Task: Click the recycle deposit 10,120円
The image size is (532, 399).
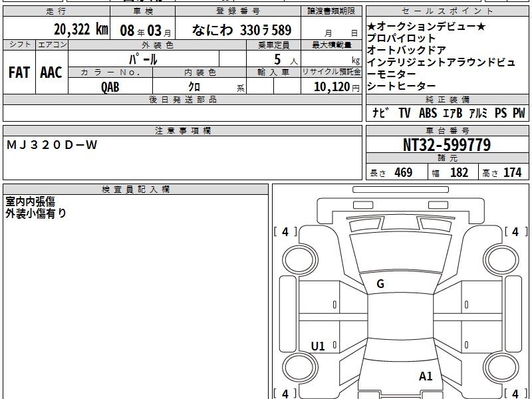Action: 336,87
